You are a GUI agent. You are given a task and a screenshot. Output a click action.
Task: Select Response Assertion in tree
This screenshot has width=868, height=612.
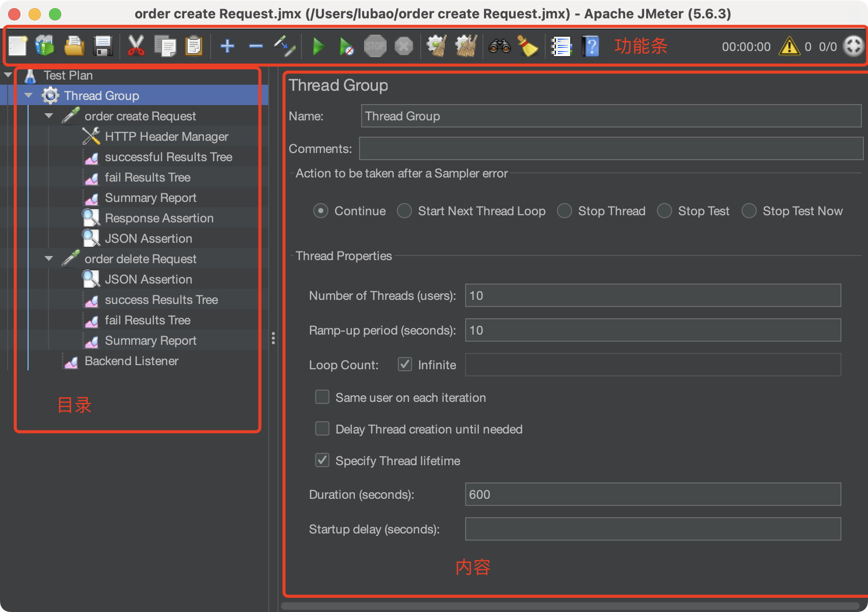(x=159, y=218)
